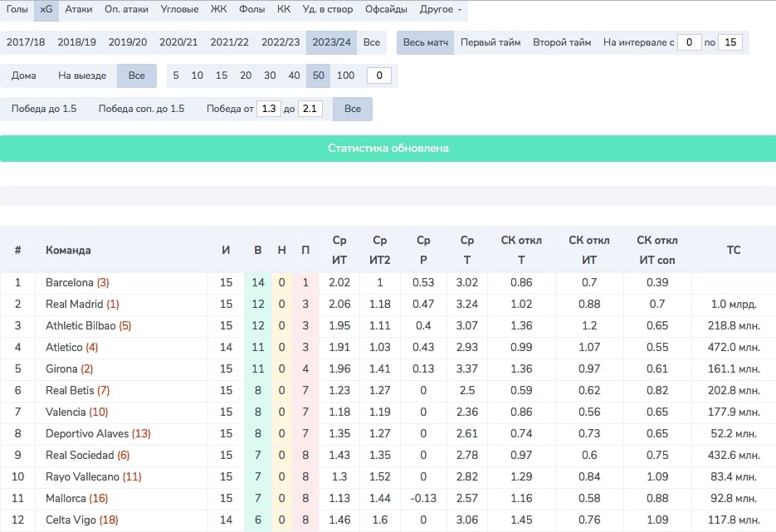Open the Оп. атаки tab
Viewport: 776px width, 532px height.
(126, 9)
